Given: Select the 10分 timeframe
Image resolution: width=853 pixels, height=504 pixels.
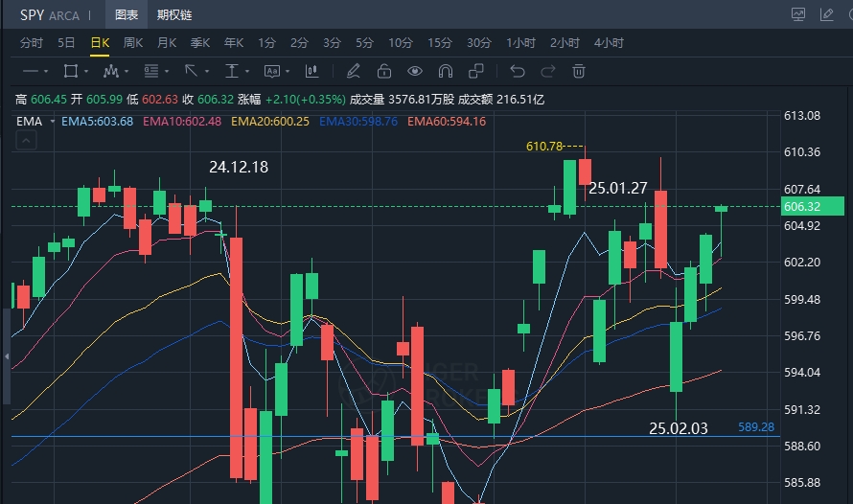Looking at the screenshot, I should [401, 43].
